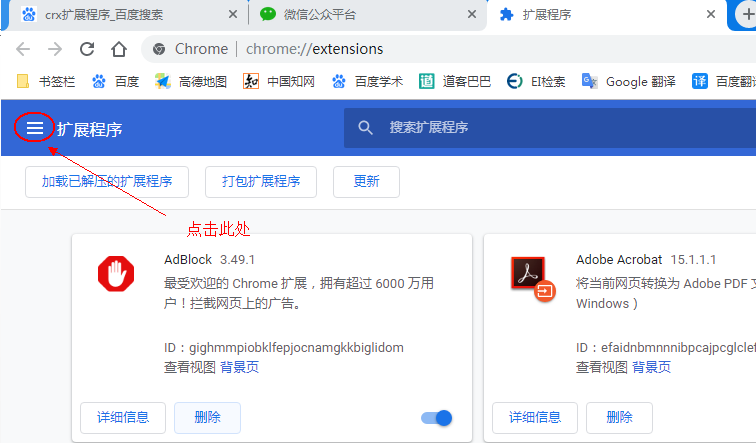This screenshot has width=756, height=443.
Task: Open the 中国知网 bookmark
Action: 279,81
